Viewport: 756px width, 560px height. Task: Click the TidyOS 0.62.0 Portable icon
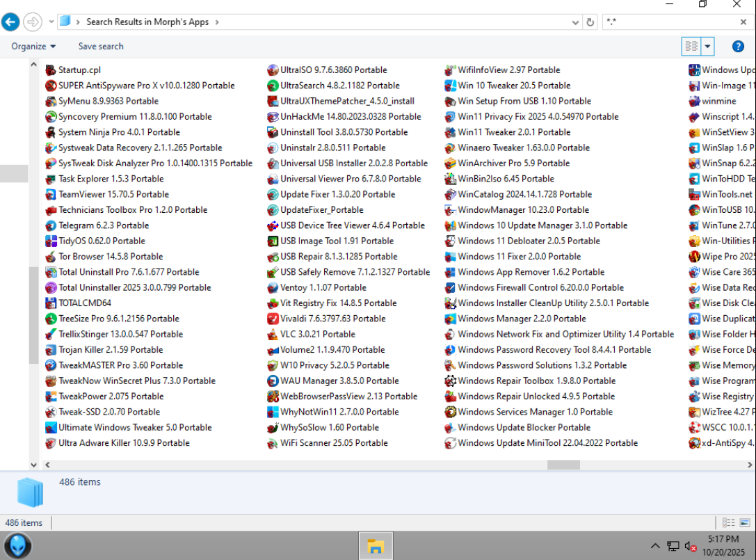pos(51,241)
